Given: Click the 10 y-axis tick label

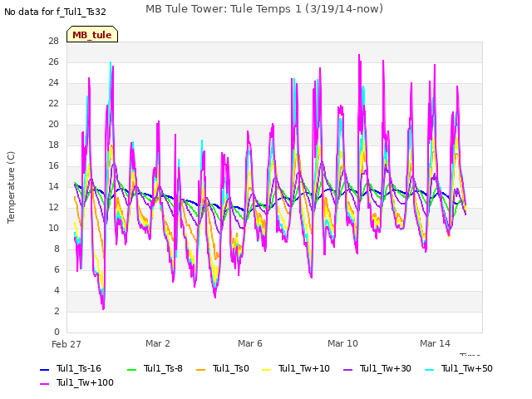Looking at the screenshot, I should (54, 229).
